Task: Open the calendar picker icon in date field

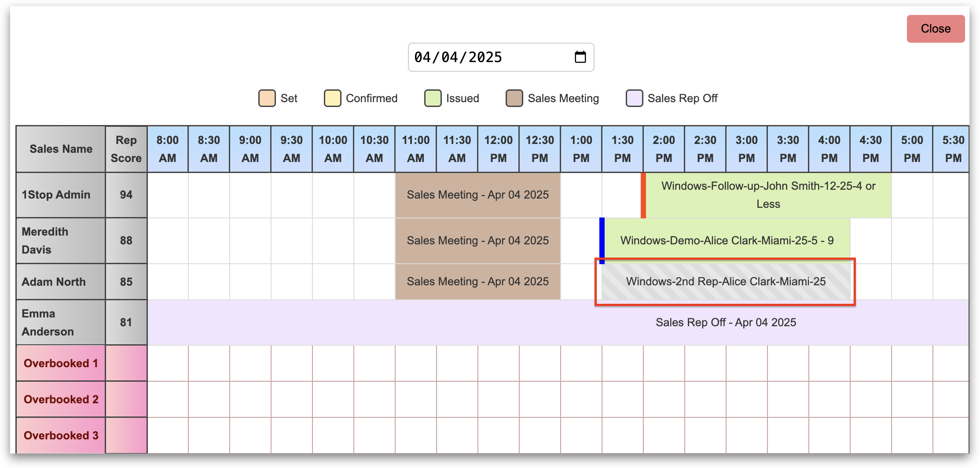Action: pos(580,57)
